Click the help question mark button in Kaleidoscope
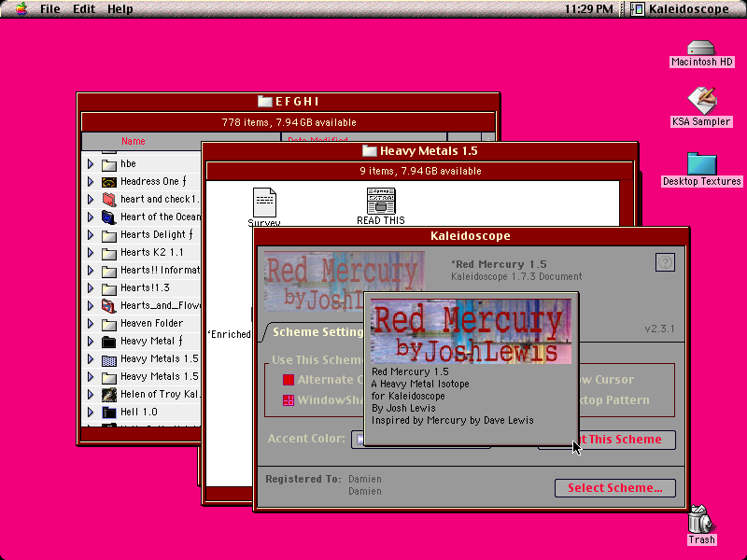This screenshot has width=747, height=560. pos(665,262)
